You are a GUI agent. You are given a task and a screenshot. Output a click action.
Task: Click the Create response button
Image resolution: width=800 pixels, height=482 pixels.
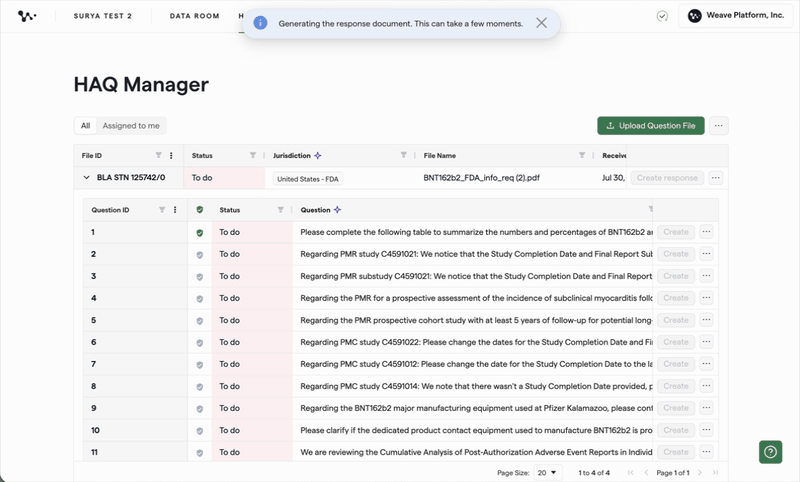[667, 177]
